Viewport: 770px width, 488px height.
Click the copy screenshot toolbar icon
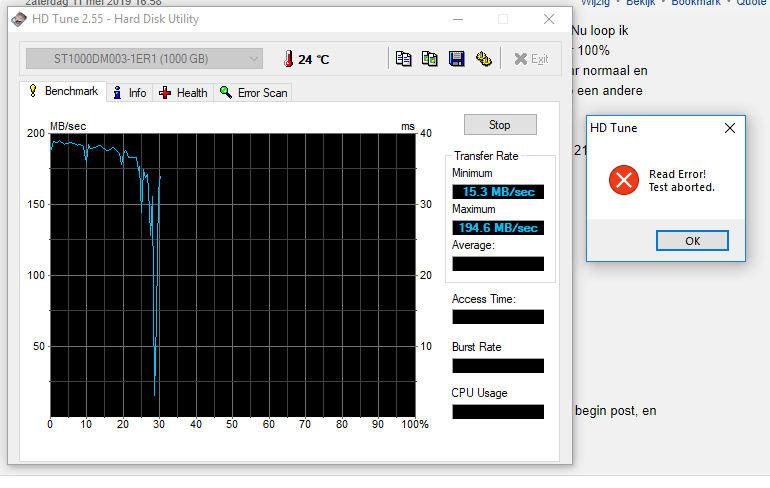430,59
